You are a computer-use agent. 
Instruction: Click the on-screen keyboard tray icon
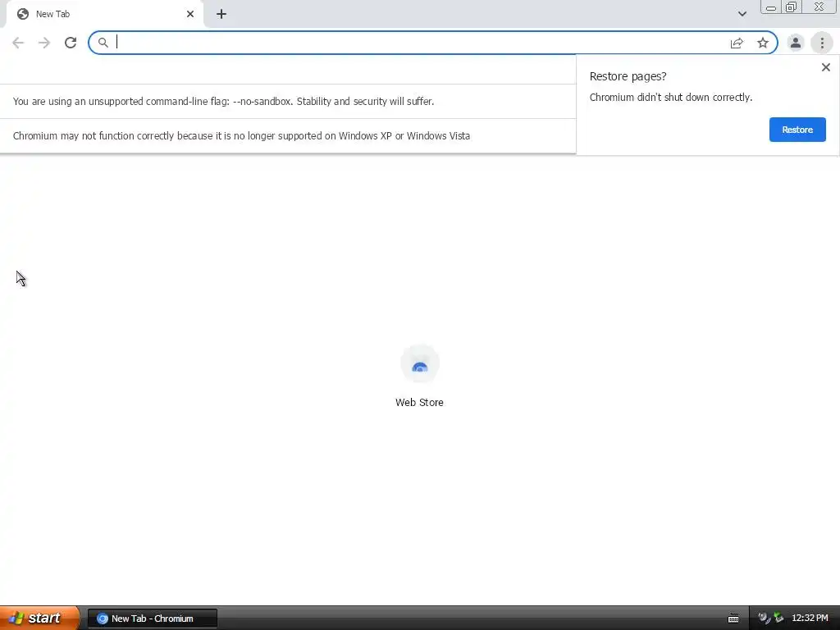click(733, 619)
